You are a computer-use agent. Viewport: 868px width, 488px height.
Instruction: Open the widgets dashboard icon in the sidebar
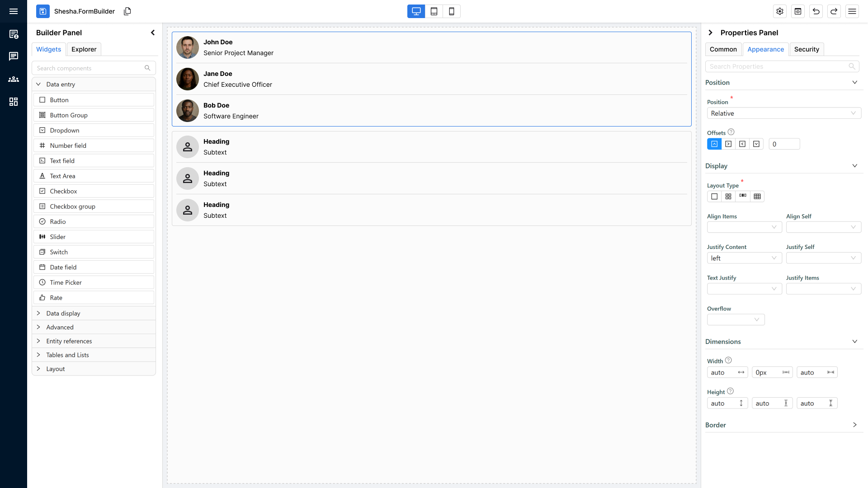click(x=14, y=102)
